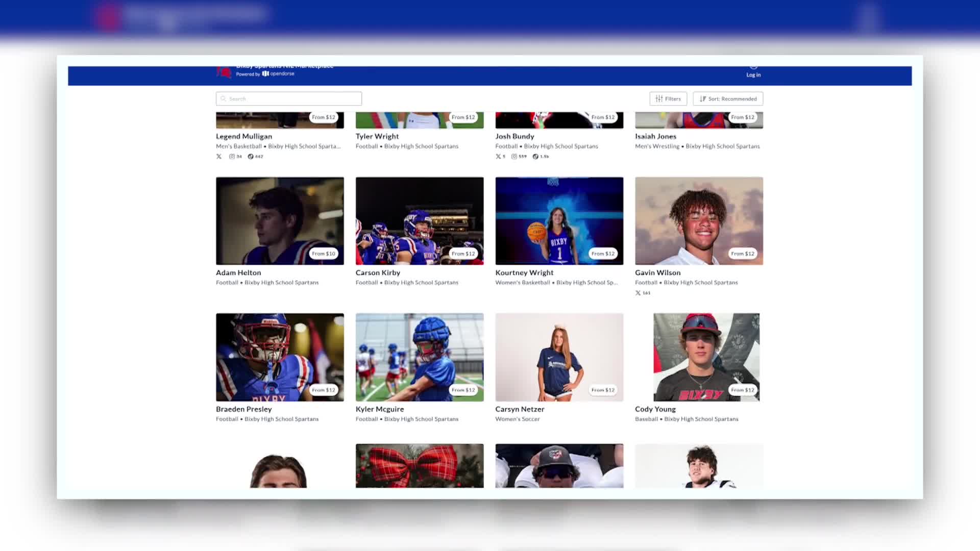980x551 pixels.
Task: Click the Carson Kirby name link
Action: [378, 273]
